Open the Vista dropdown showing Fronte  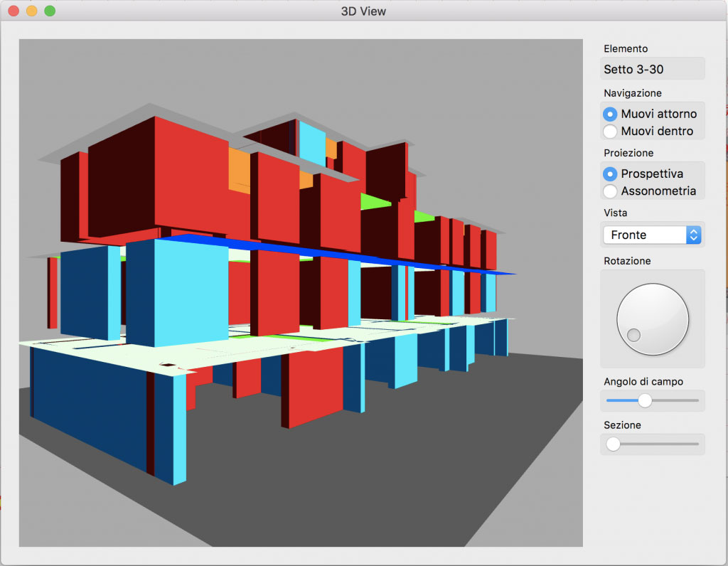(x=652, y=235)
